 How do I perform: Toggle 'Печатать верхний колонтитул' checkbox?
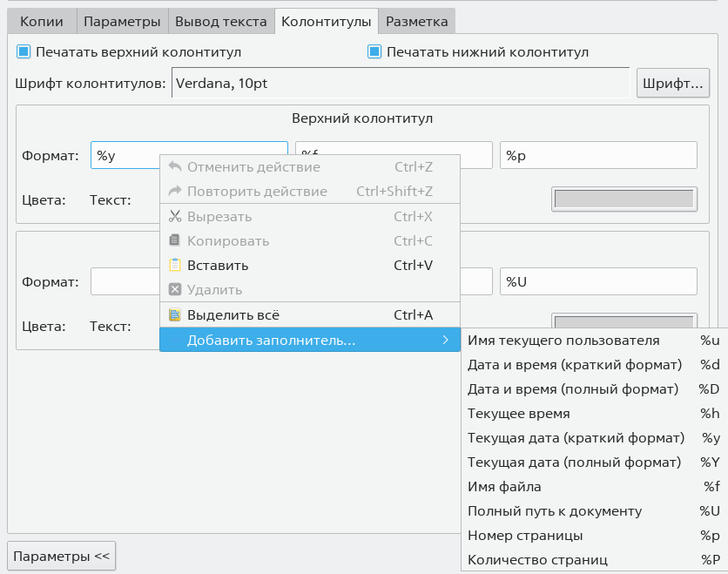[24, 52]
